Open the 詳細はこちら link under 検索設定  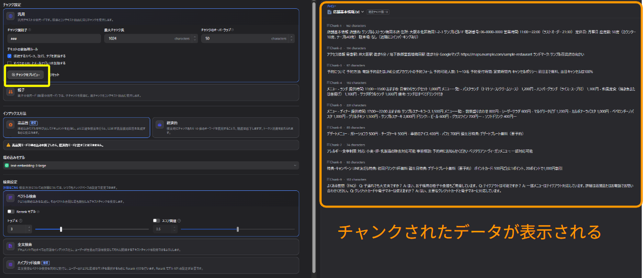click(x=9, y=187)
